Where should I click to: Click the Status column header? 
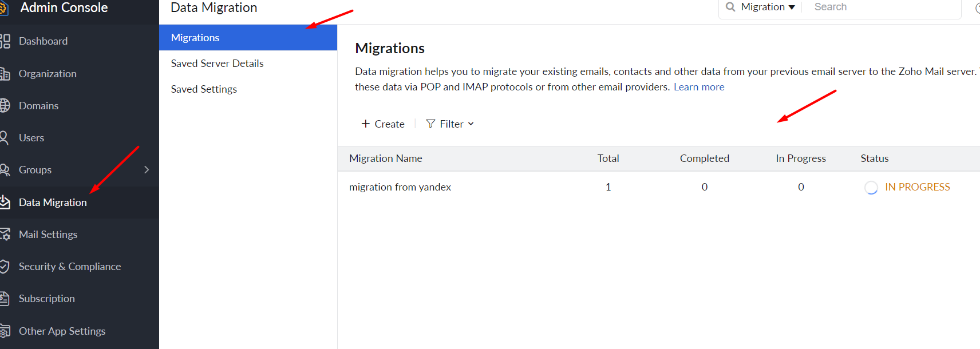point(874,158)
